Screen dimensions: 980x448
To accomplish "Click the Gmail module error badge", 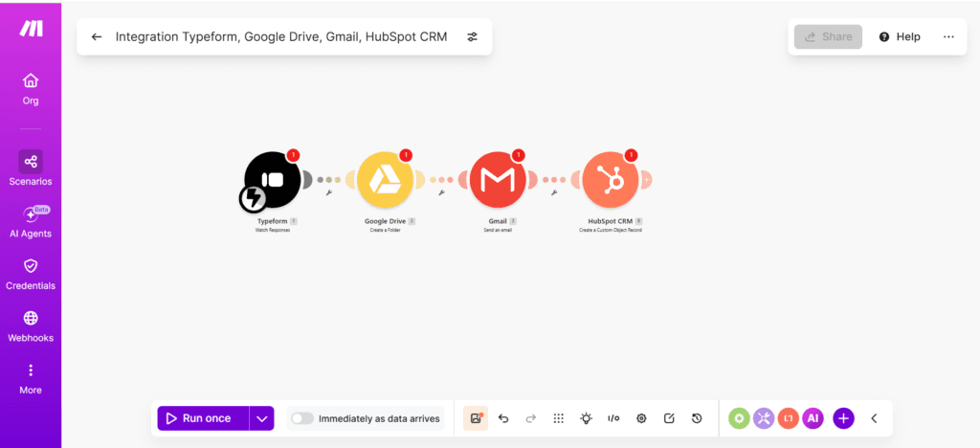I will [518, 155].
